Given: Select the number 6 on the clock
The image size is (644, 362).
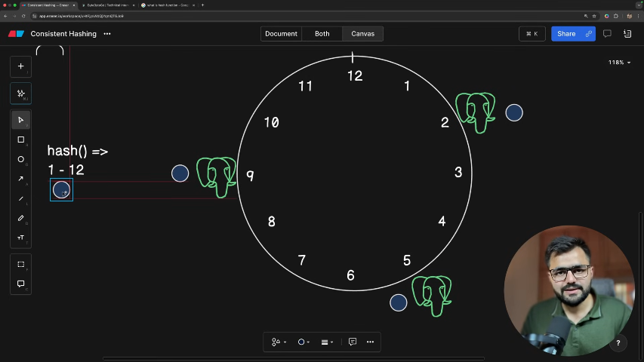Looking at the screenshot, I should tap(350, 275).
